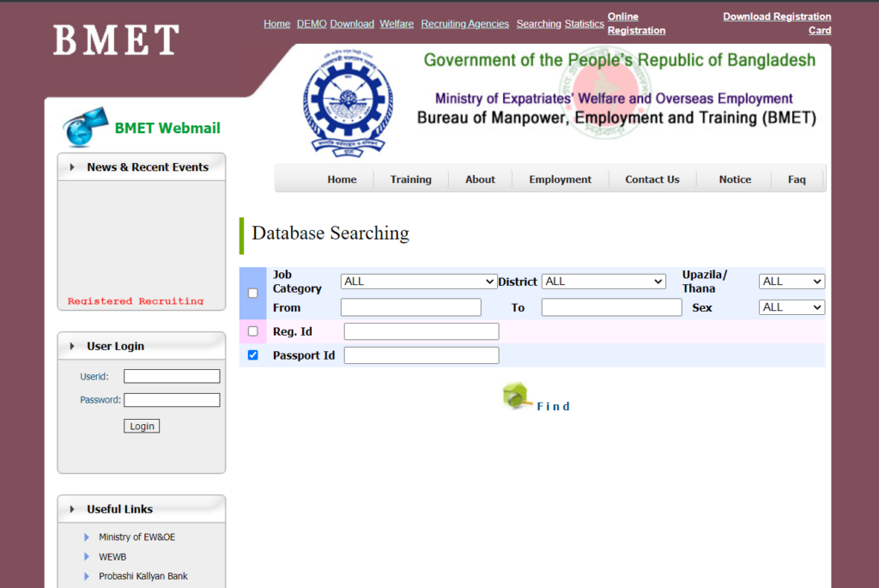The width and height of the screenshot is (879, 588).
Task: Open the Sex dropdown
Action: point(791,307)
